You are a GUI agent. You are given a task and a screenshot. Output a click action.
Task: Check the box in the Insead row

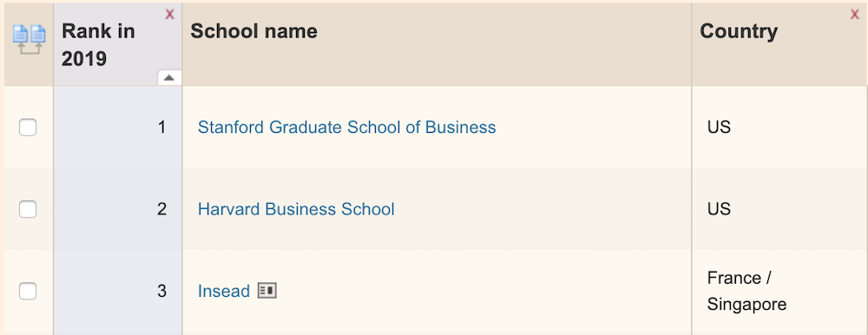(x=28, y=291)
